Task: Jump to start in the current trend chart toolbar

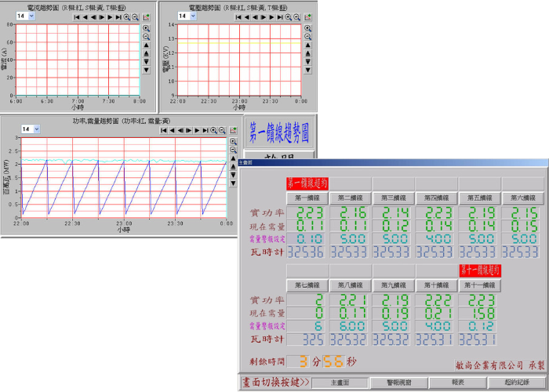Action: [x=77, y=17]
